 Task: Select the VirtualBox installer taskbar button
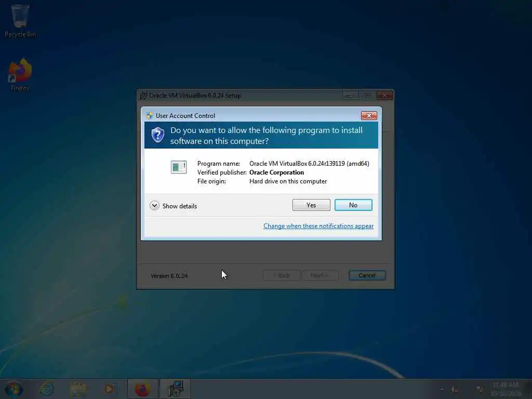pos(175,389)
